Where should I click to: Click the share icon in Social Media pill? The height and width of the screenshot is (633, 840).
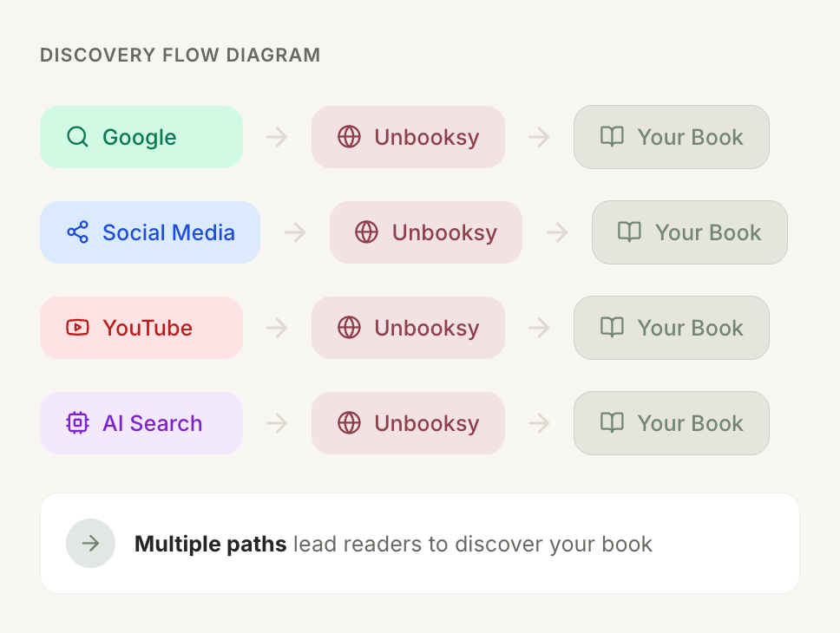(78, 232)
